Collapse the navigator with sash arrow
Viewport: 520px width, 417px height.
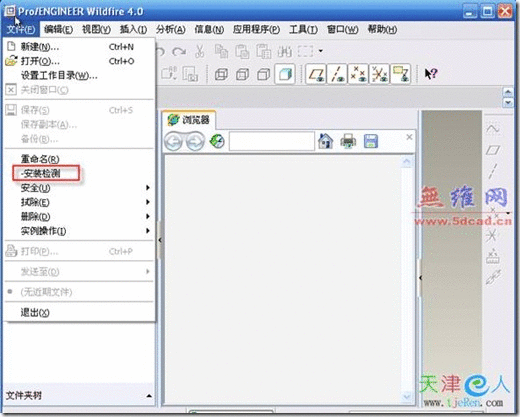[x=160, y=240]
